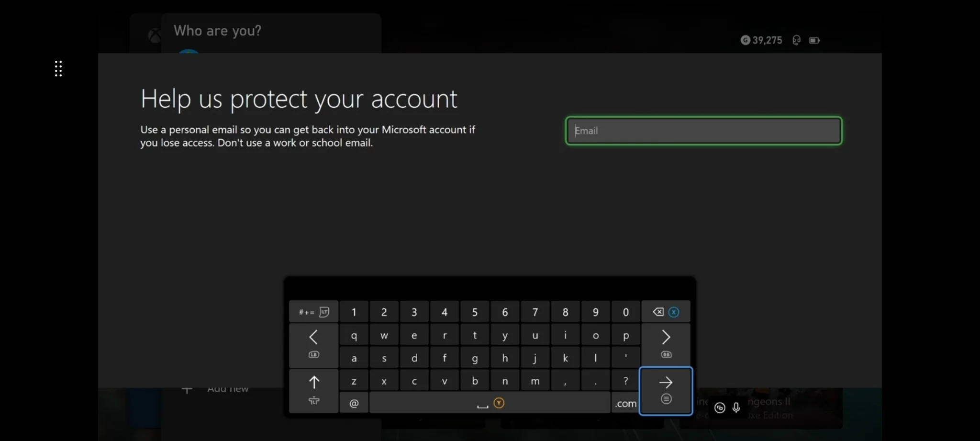Viewport: 980px width, 441px height.
Task: Select the keyboard layout icon beside the microphone
Action: pyautogui.click(x=720, y=407)
